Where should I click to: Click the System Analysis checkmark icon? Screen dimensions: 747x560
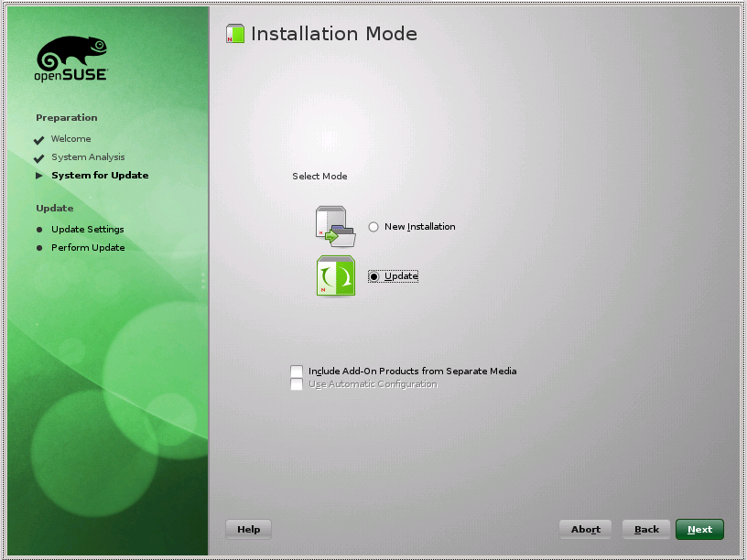[x=39, y=158]
